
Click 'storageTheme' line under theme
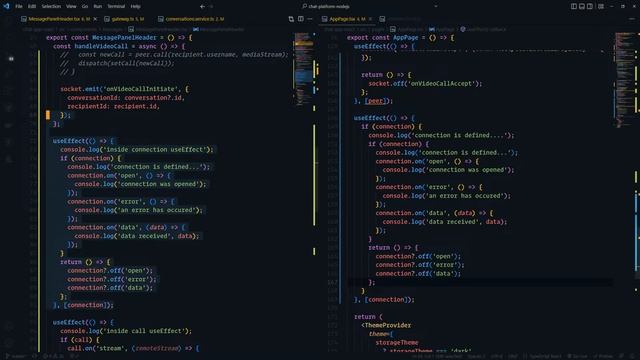point(397,343)
